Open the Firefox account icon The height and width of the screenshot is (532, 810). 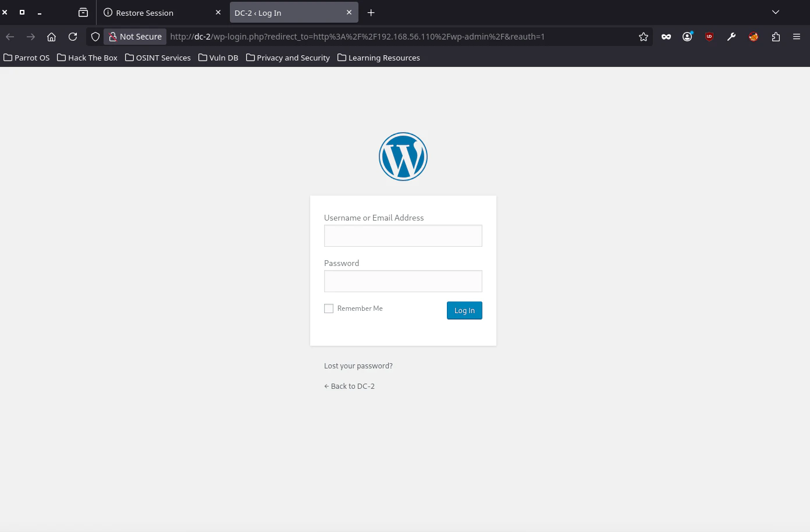tap(688, 37)
